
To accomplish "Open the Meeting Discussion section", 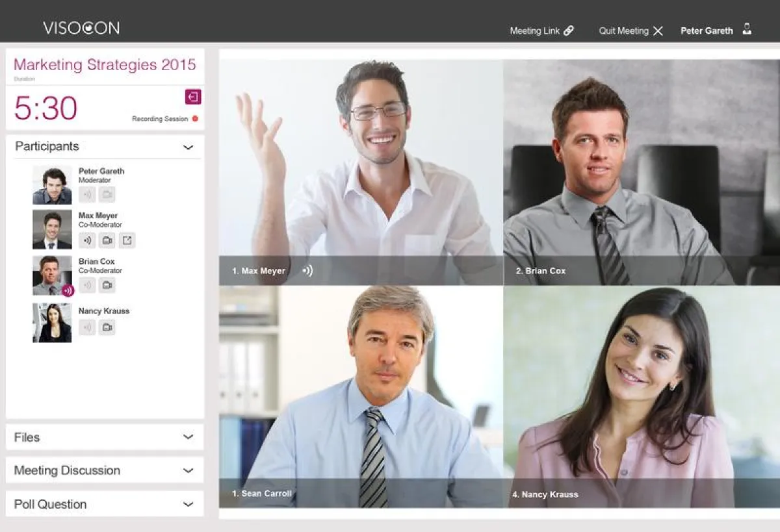I will coord(105,470).
